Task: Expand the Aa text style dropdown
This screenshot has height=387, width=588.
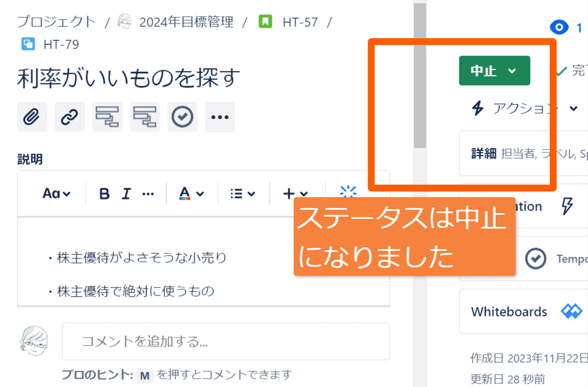Action: [x=56, y=194]
